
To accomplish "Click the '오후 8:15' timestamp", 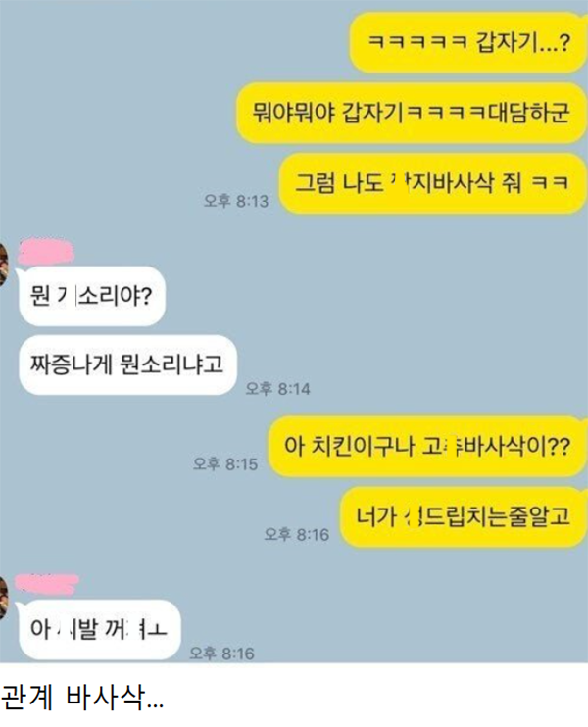I will point(225,463).
